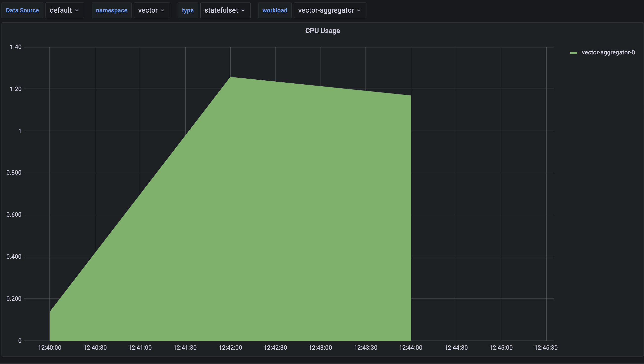Click the 12:42:00 time axis label
This screenshot has width=644, height=364.
coord(230,347)
